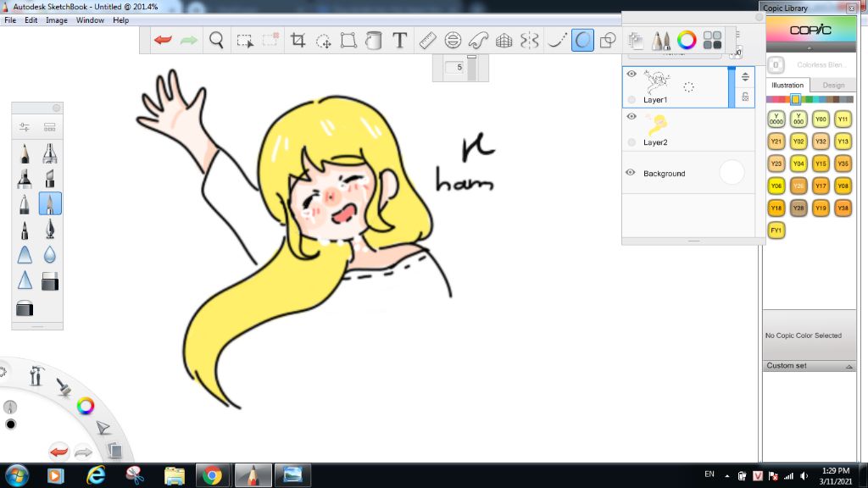
Task: Open Google Chrome from the taskbar
Action: (x=211, y=475)
